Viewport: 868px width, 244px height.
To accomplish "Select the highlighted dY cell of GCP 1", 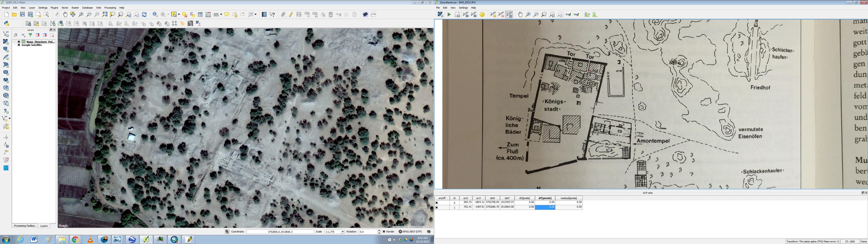I will pyautogui.click(x=545, y=207).
